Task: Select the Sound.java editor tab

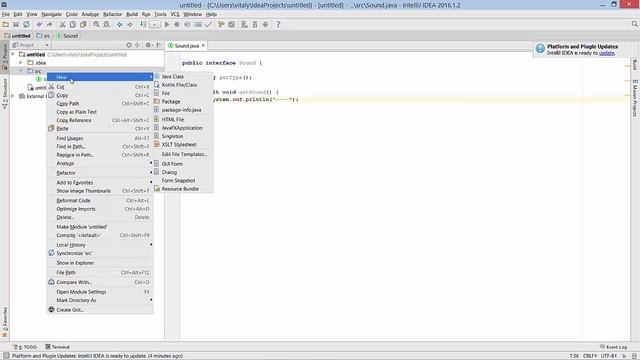Action: coord(186,46)
